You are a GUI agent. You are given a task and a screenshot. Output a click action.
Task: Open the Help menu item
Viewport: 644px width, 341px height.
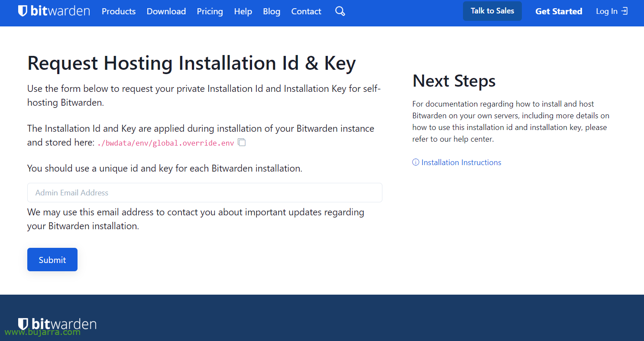pyautogui.click(x=243, y=11)
